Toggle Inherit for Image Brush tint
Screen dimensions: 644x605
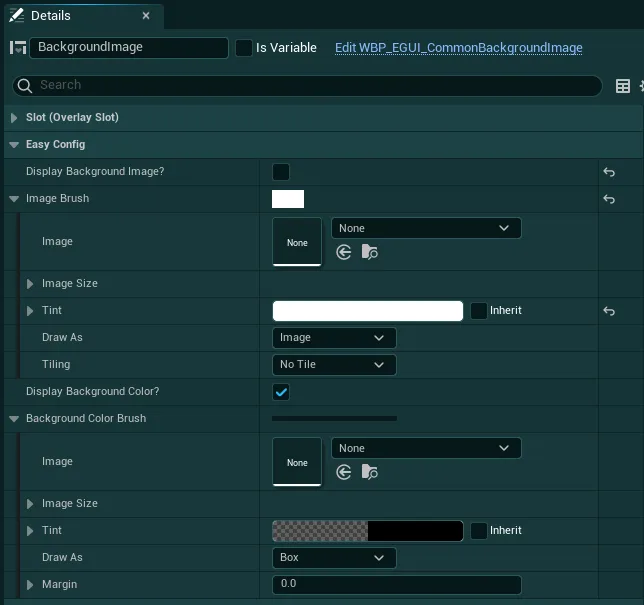click(x=478, y=311)
